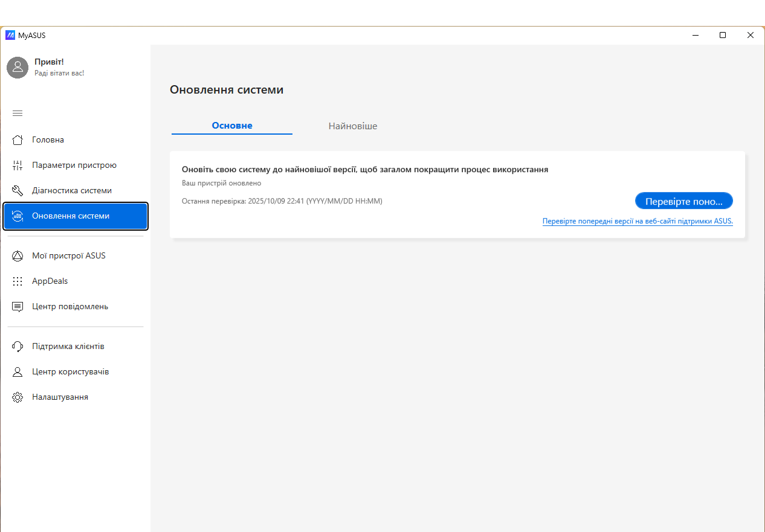Click the Остання перевірка timestamp text

point(282,201)
